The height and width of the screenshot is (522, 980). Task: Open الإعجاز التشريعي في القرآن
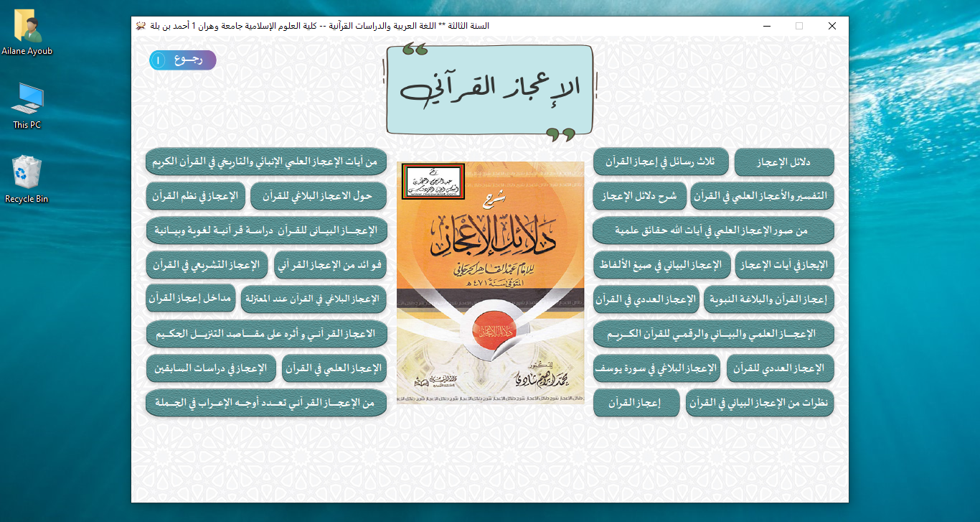pos(207,264)
